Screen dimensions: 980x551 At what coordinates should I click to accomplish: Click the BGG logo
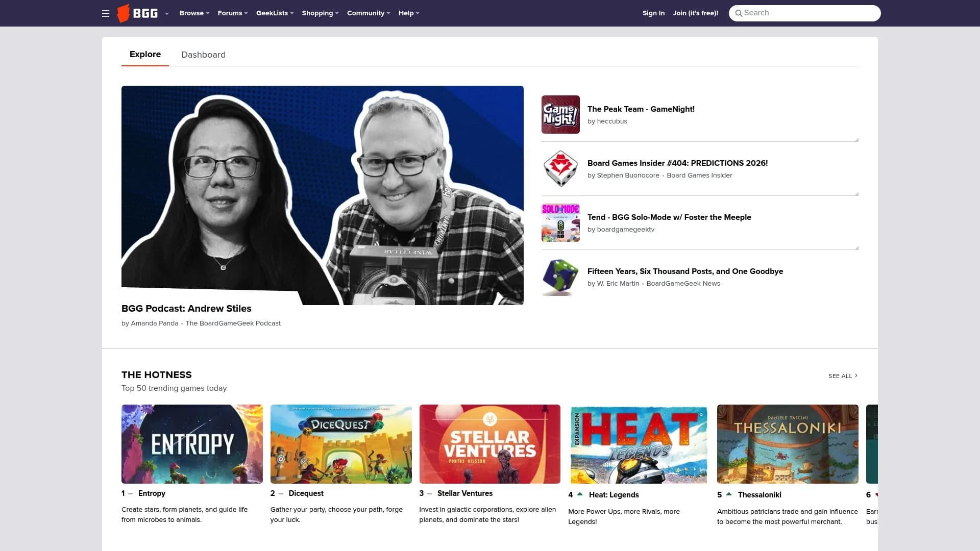[138, 13]
